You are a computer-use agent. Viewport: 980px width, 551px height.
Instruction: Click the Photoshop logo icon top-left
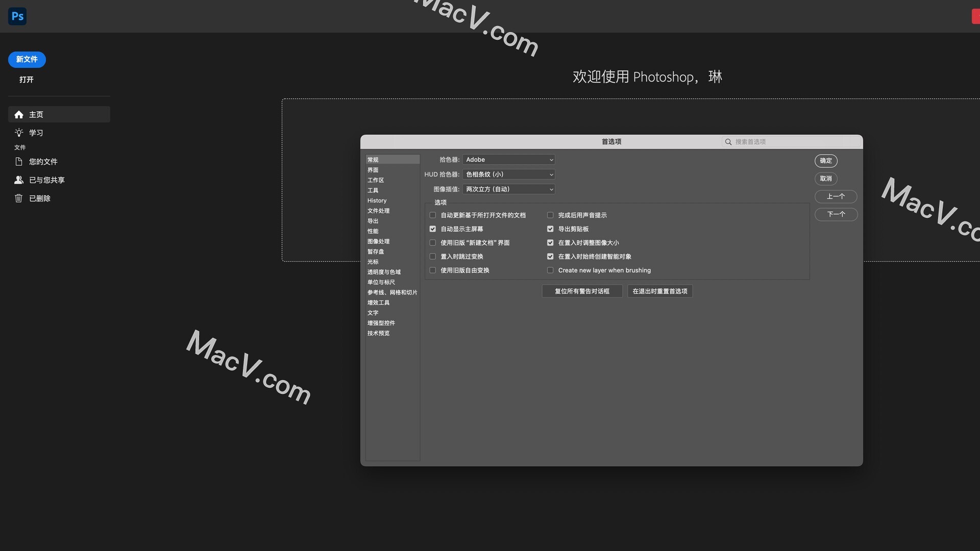17,16
